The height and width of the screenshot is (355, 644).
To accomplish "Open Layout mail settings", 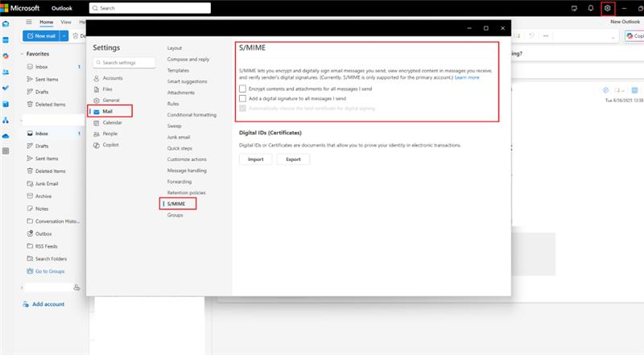I will [175, 48].
